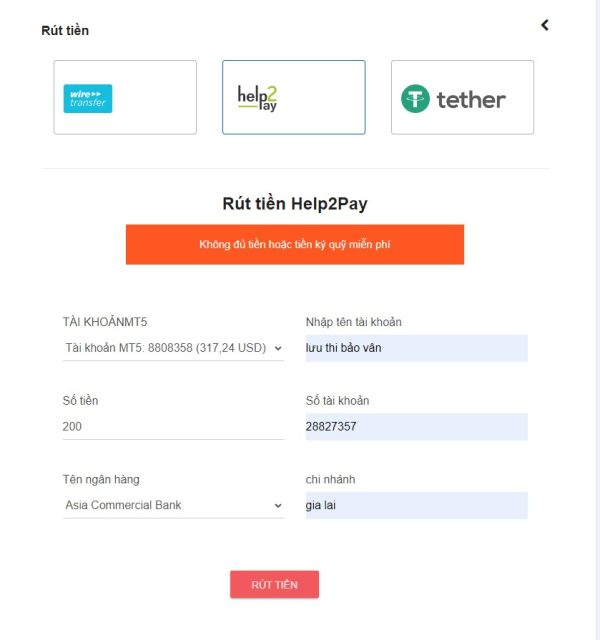Click the 'chi nhánh' label
The width and height of the screenshot is (600, 640).
pos(331,479)
